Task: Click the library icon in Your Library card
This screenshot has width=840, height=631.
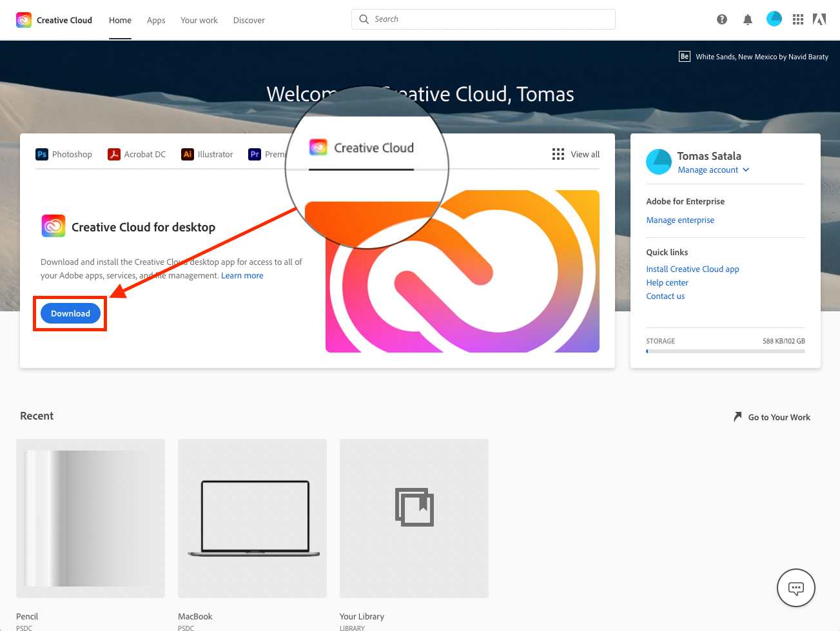Action: coord(415,507)
